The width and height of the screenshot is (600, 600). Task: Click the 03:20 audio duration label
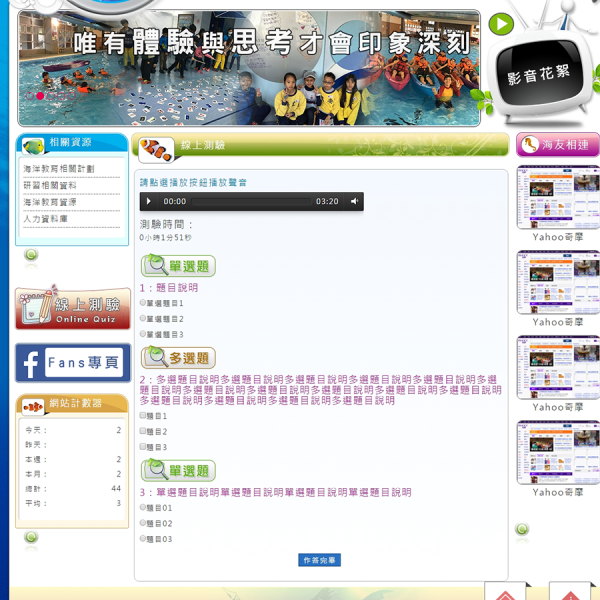coord(327,201)
